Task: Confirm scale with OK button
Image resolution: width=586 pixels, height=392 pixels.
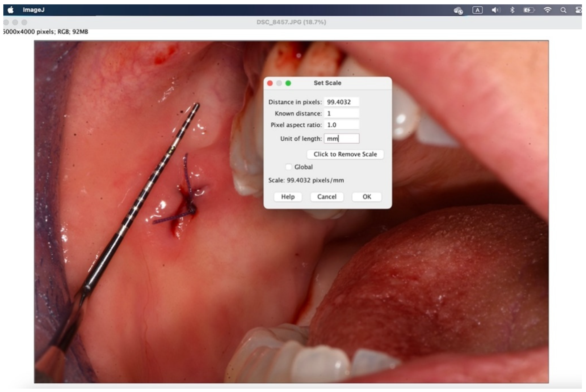Action: tap(366, 197)
